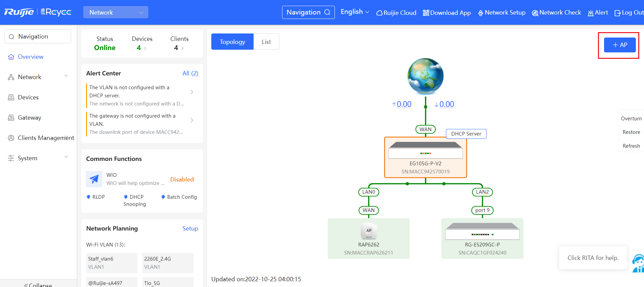The height and width of the screenshot is (287, 644).
Task: Click the System menu chevron arrow
Action: coord(66,157)
